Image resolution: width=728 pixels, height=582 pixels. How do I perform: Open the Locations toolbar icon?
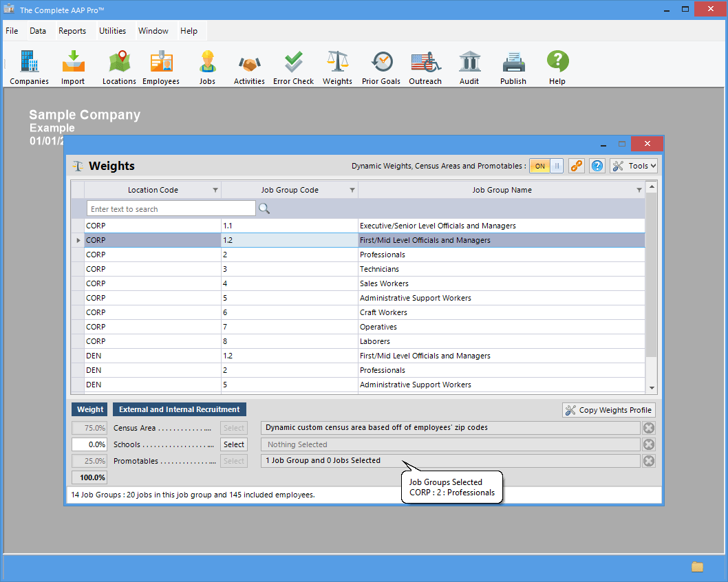click(x=119, y=67)
